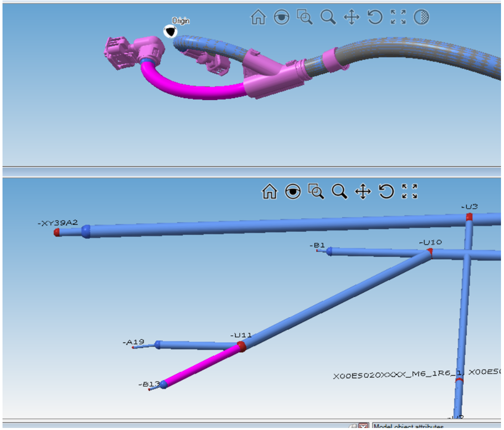Toggle the eye view icon in the bottom toolbar
This screenshot has width=504, height=430.
point(292,190)
